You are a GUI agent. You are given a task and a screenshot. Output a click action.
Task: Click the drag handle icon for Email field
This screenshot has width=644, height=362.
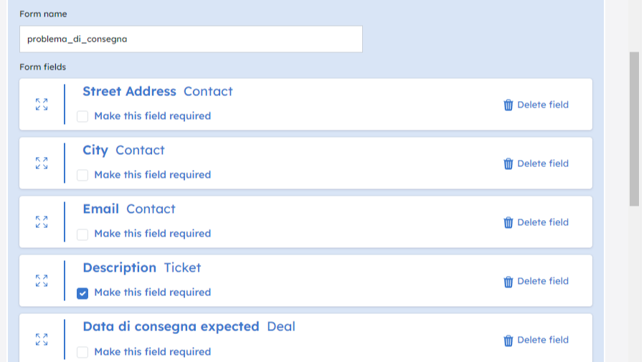click(x=42, y=222)
